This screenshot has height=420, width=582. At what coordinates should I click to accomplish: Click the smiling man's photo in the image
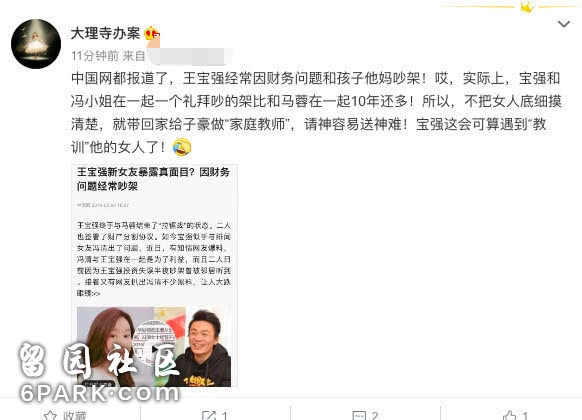point(204,347)
